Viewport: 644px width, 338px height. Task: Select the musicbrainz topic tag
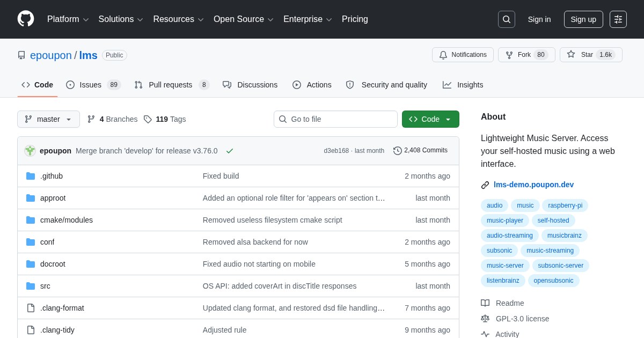[x=565, y=236]
